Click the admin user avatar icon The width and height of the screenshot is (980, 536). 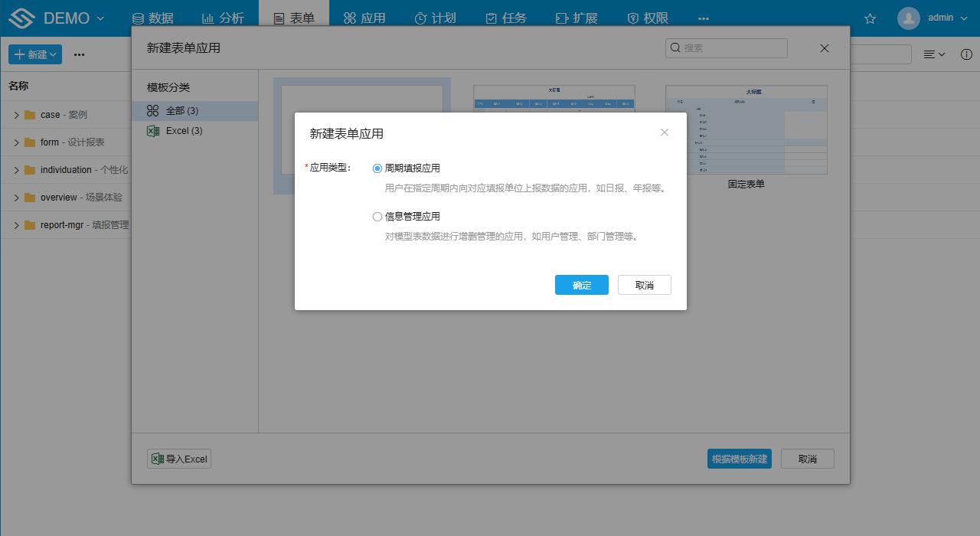pos(908,18)
